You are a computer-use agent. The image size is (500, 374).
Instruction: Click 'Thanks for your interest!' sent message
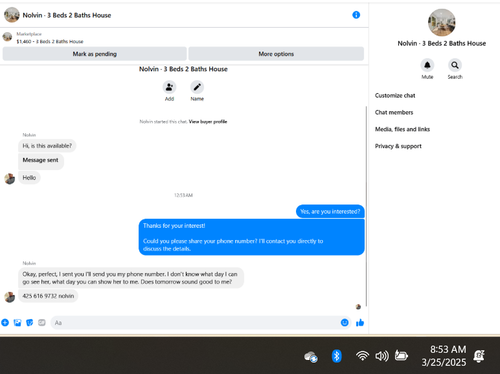252,237
